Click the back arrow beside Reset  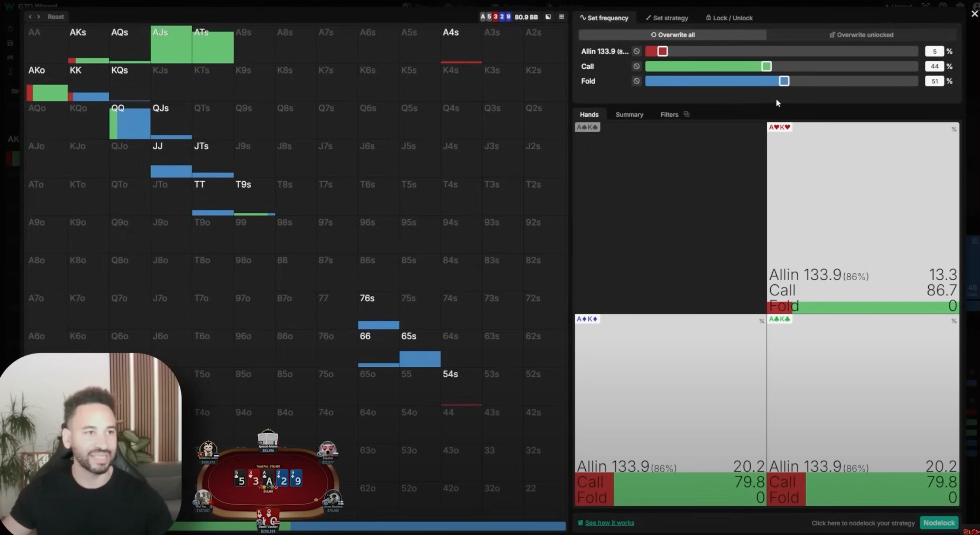click(x=30, y=17)
